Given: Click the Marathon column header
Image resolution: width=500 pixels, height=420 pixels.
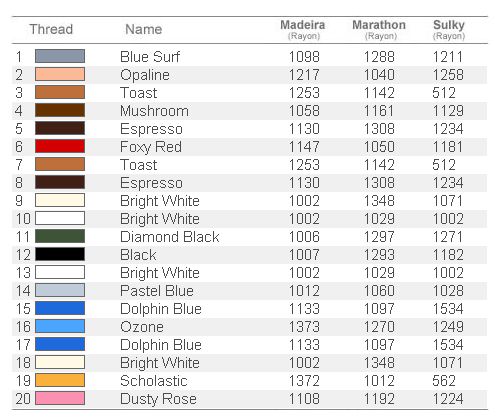Looking at the screenshot, I should tap(379, 29).
